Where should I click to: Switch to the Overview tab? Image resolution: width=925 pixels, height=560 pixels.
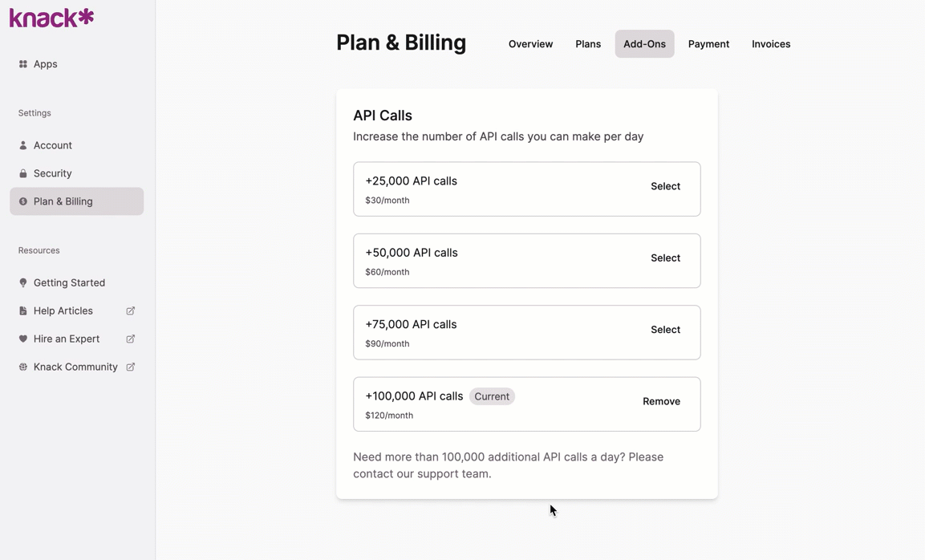coord(530,44)
